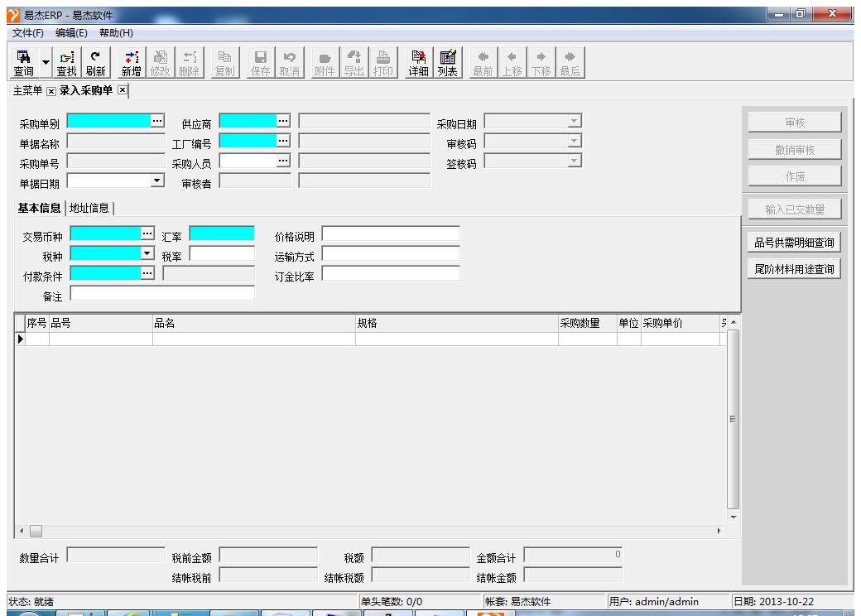Add a new record with 新增
The image size is (861, 616).
(132, 62)
